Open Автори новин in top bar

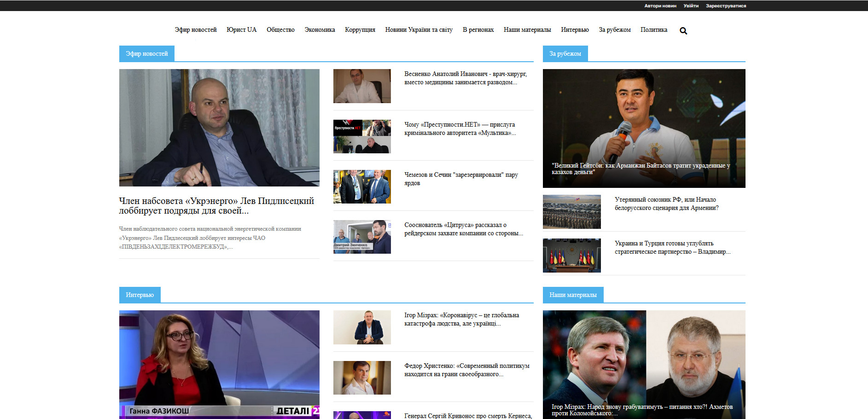point(660,6)
